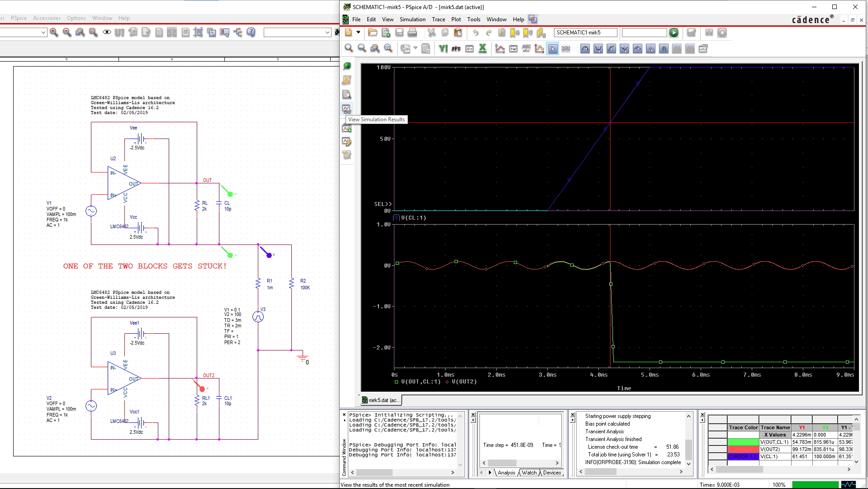The width and height of the screenshot is (868, 489).
Task: Select the Watch tab in status pane
Action: tap(529, 473)
